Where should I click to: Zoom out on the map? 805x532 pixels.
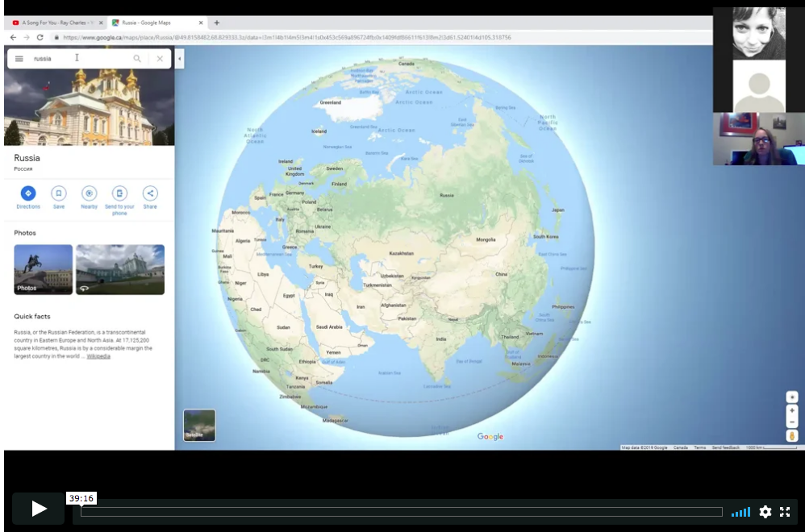[791, 422]
